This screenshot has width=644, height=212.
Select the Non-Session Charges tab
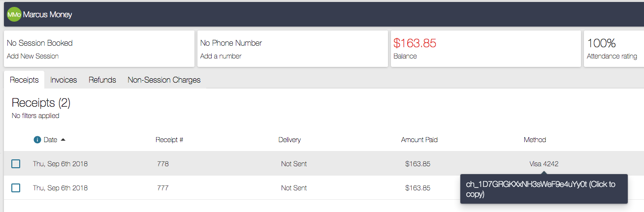point(164,80)
